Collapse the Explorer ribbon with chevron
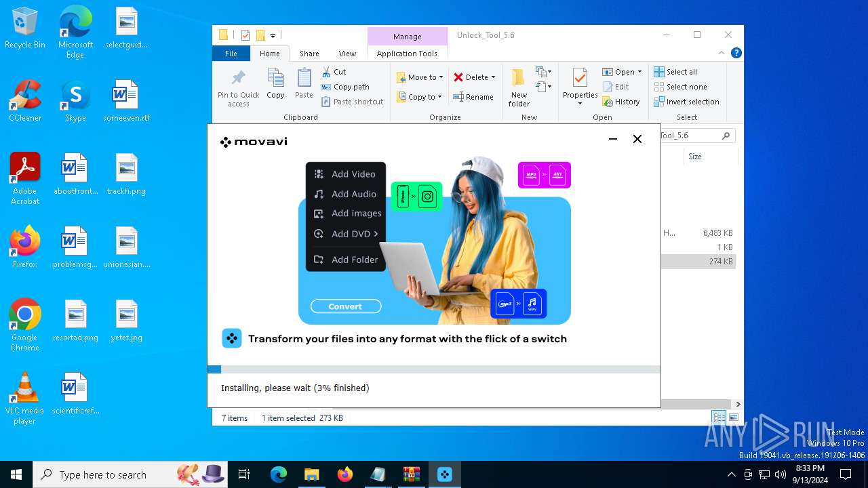The width and height of the screenshot is (868, 488). coord(722,53)
